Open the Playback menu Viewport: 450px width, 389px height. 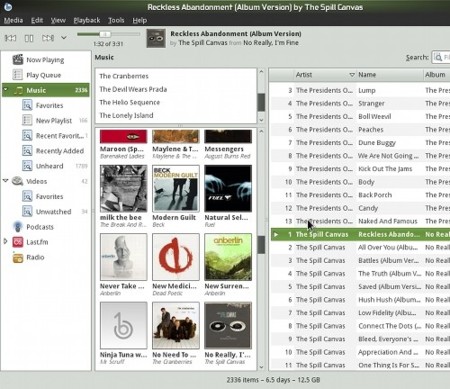point(87,20)
